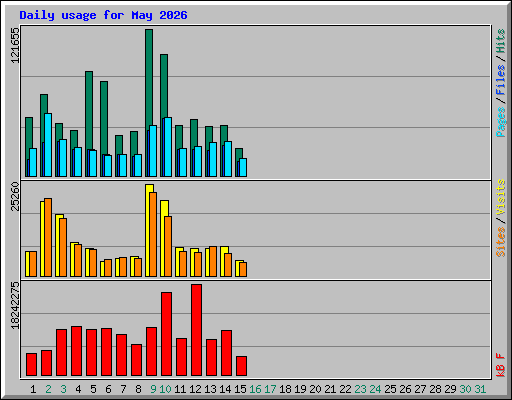This screenshot has height=400, width=512.
Task: Click day 15 on the x-axis
Action: point(240,389)
